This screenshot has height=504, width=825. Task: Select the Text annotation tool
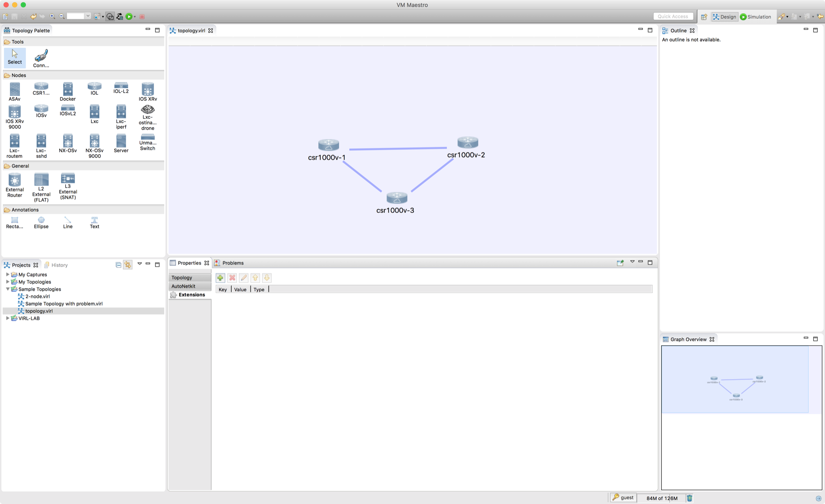pyautogui.click(x=94, y=223)
